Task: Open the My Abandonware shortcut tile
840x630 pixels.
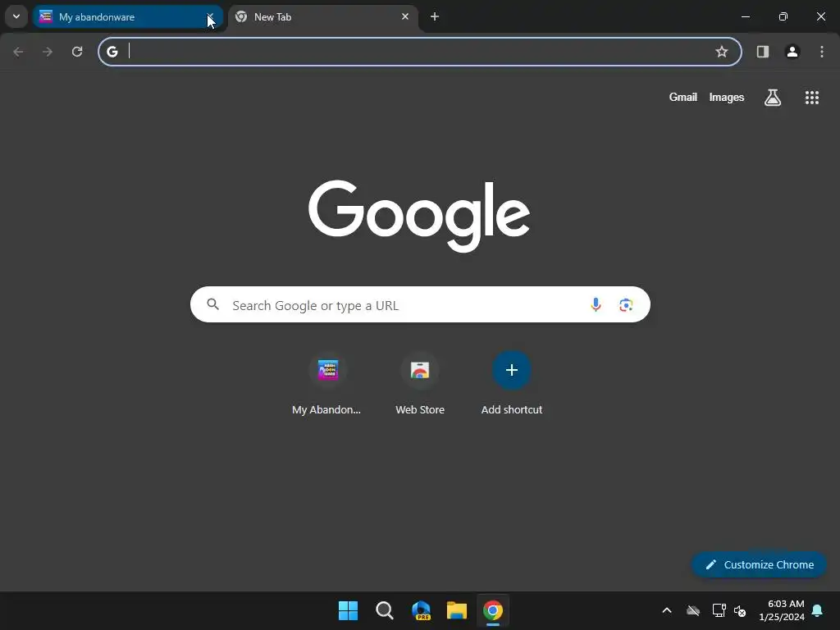Action: (326, 384)
